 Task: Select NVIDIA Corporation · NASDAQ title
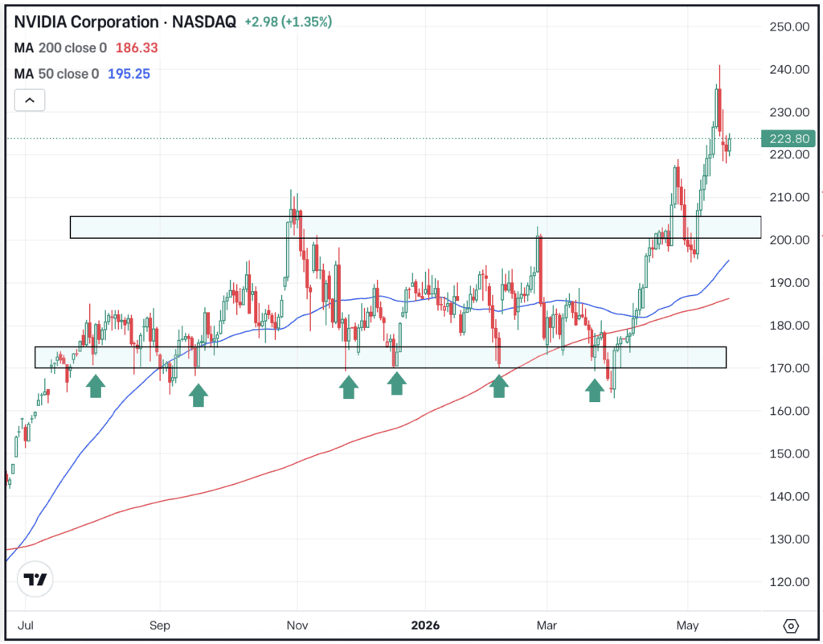125,22
